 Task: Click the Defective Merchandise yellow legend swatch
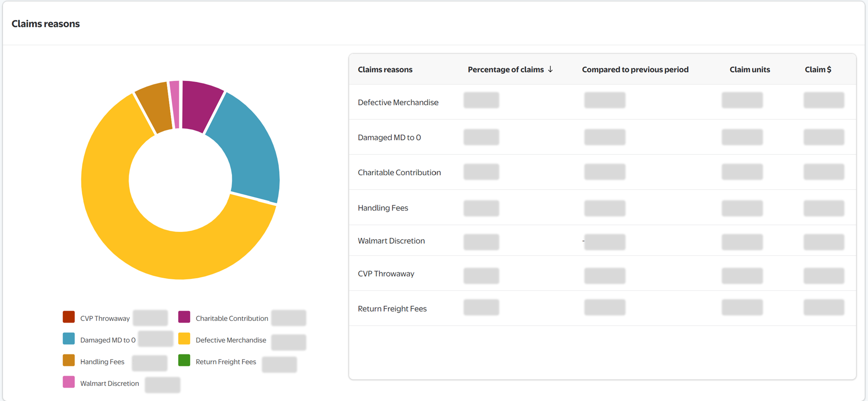click(x=184, y=339)
